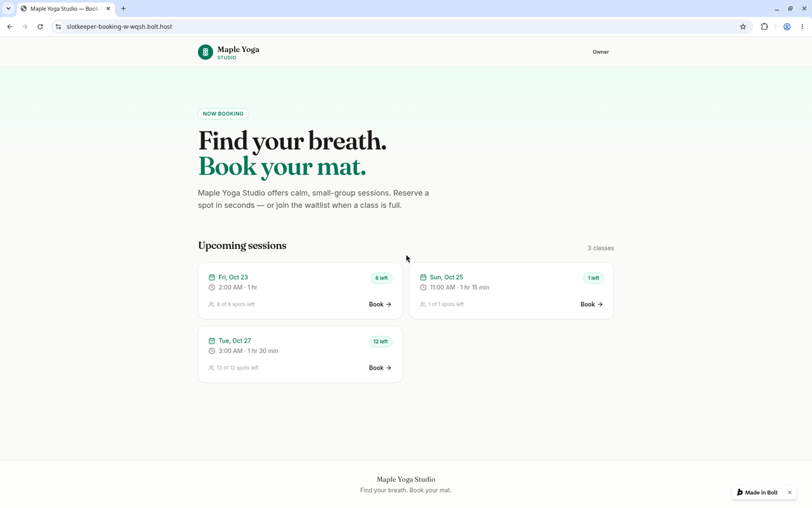The height and width of the screenshot is (508, 812).
Task: Click the clock icon next to 2:00 AM
Action: pyautogui.click(x=212, y=288)
